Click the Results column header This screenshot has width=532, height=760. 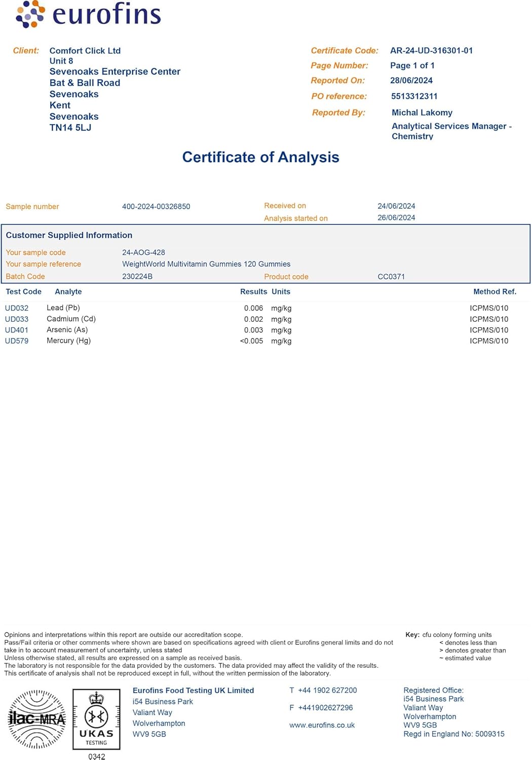tap(253, 292)
